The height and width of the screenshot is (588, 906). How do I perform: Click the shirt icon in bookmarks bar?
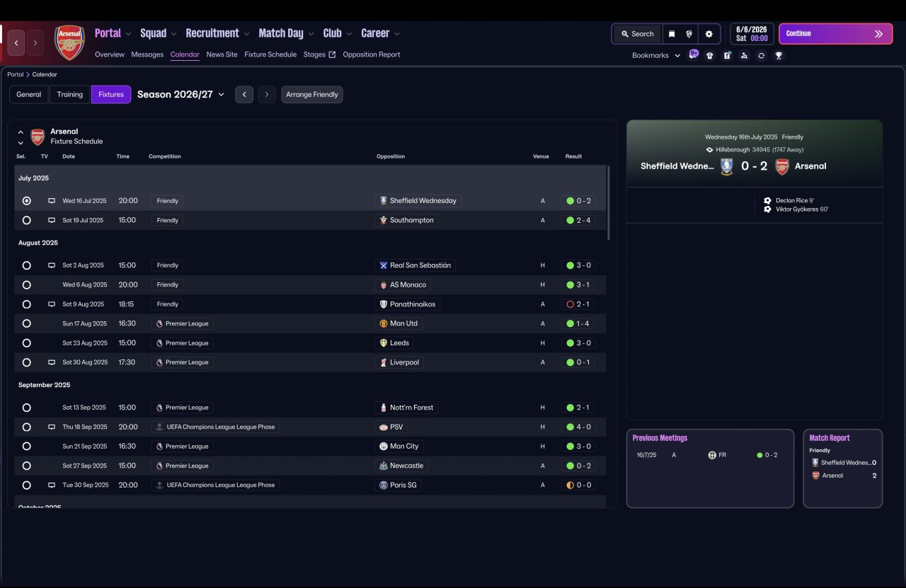tap(710, 55)
